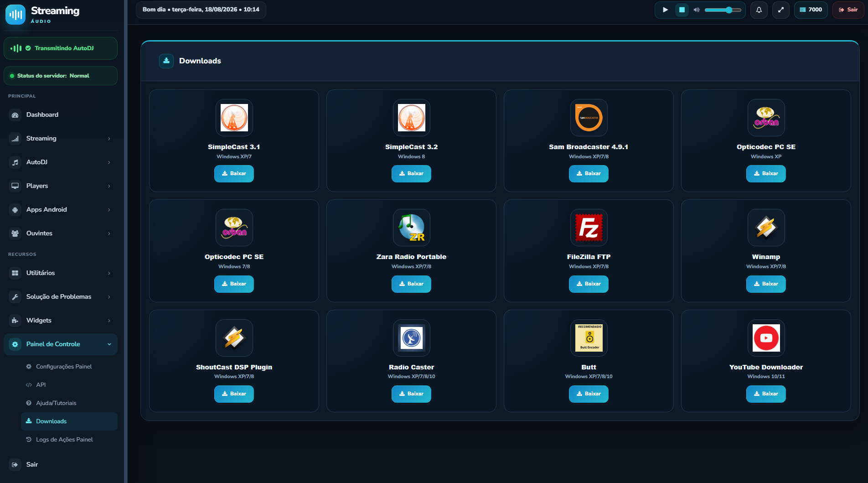Expand Solução de Problemas submenu chevron
Viewport: 868px width, 483px height.
click(109, 297)
